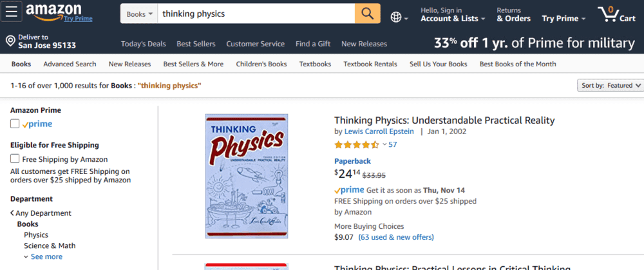Click the star rating for Thinking Physics

coord(356,145)
